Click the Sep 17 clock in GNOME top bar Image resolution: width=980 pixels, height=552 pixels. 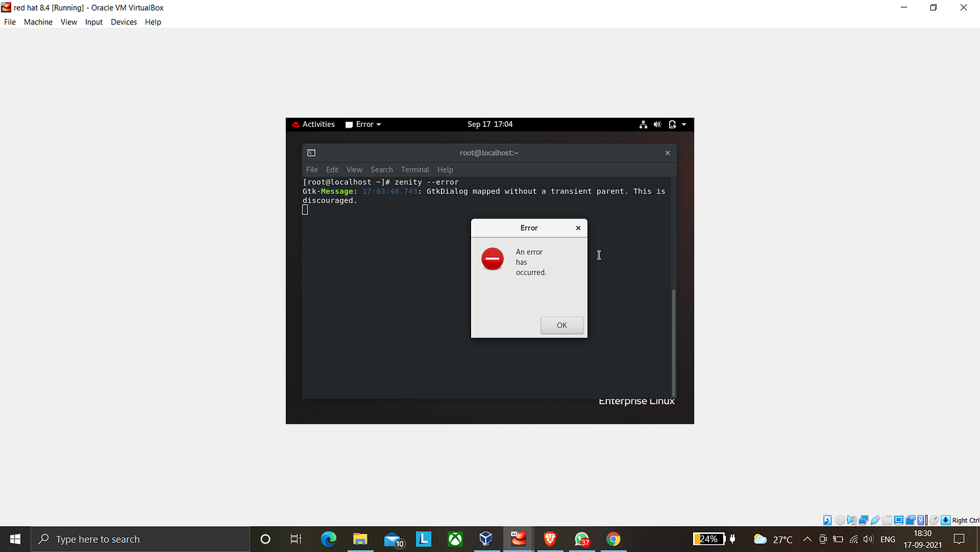pos(490,124)
